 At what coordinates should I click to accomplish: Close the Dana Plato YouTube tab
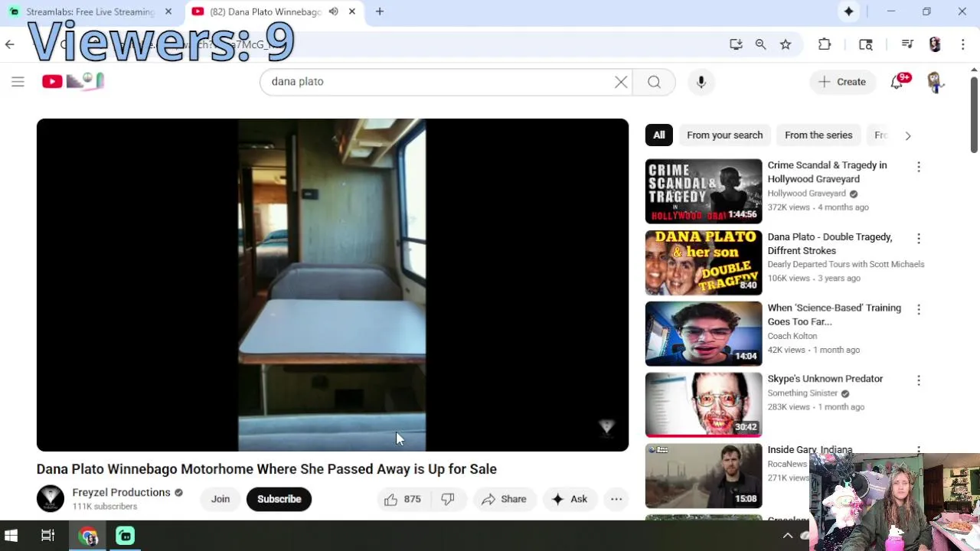(x=352, y=11)
